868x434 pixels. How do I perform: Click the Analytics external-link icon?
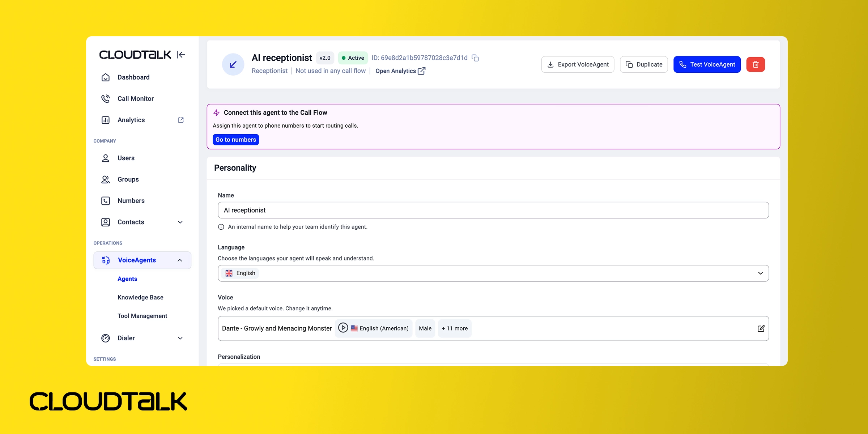point(181,120)
